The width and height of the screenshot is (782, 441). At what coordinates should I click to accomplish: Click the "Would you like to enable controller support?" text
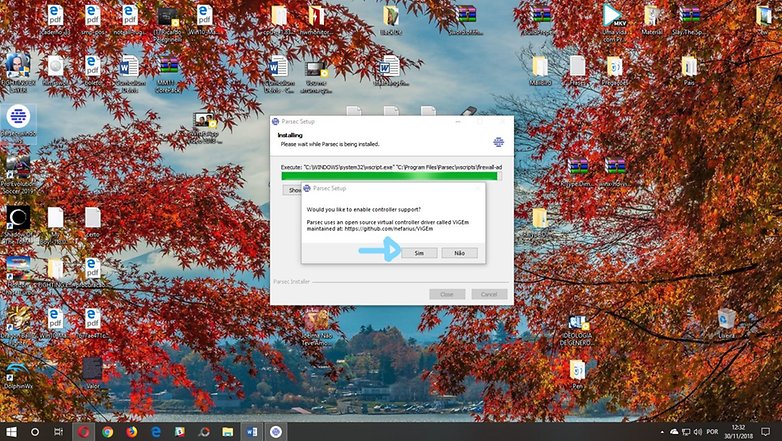(x=364, y=210)
